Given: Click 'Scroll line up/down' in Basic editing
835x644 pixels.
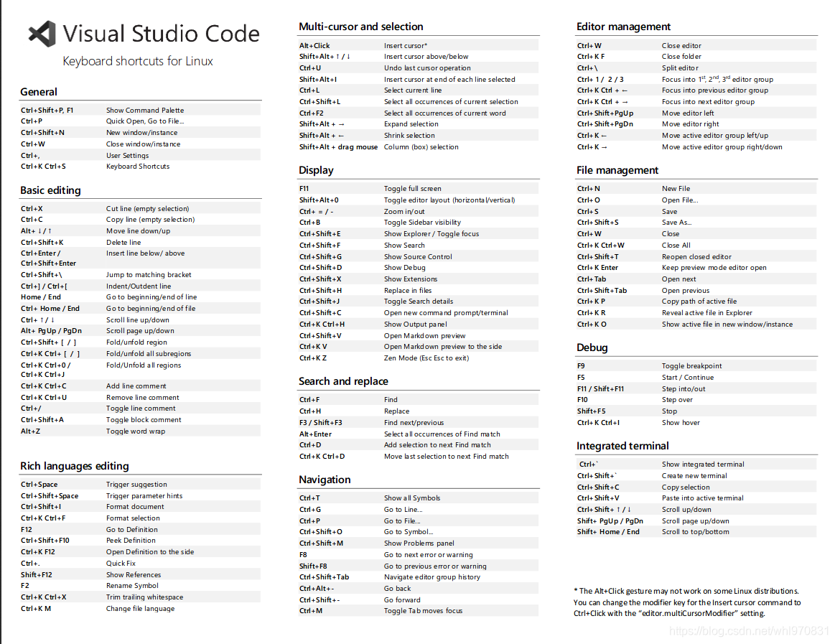Looking at the screenshot, I should (137, 320).
